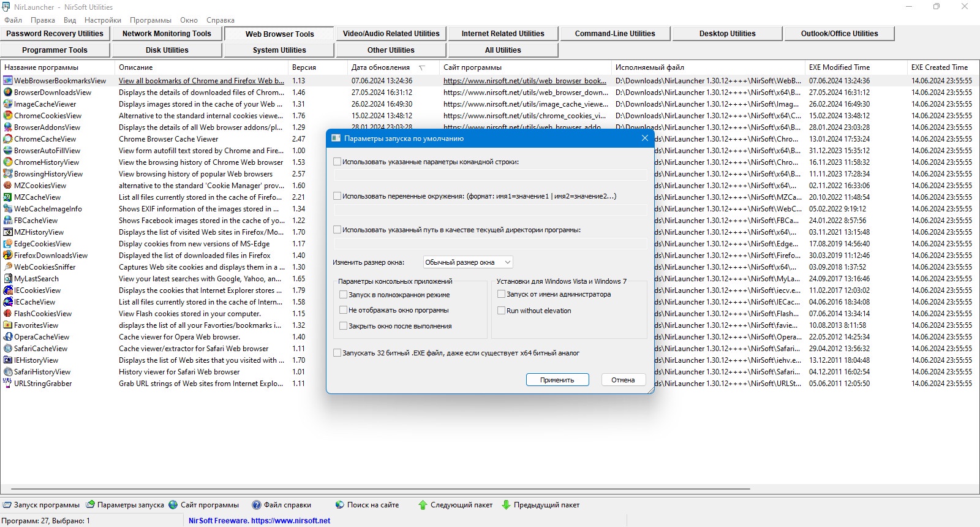Click the horizontal scrollbar under the list
This screenshot has height=527, width=980.
click(375, 489)
